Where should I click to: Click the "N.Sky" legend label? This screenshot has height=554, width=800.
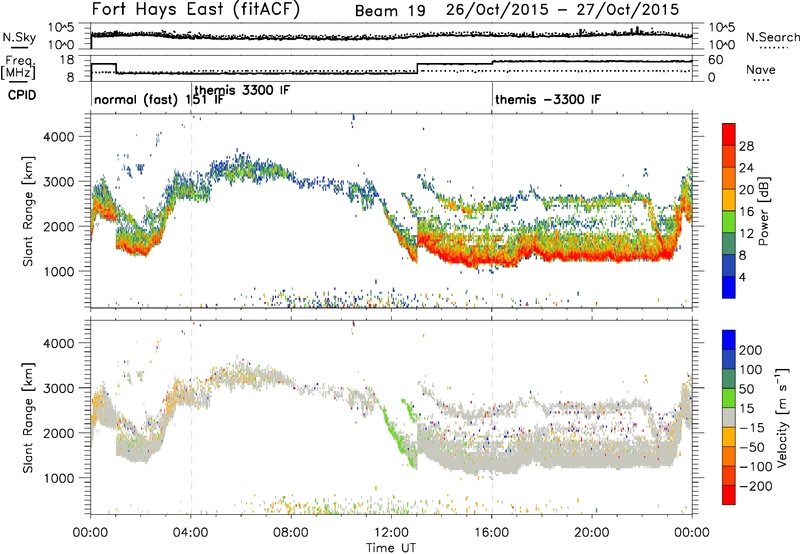pyautogui.click(x=19, y=37)
